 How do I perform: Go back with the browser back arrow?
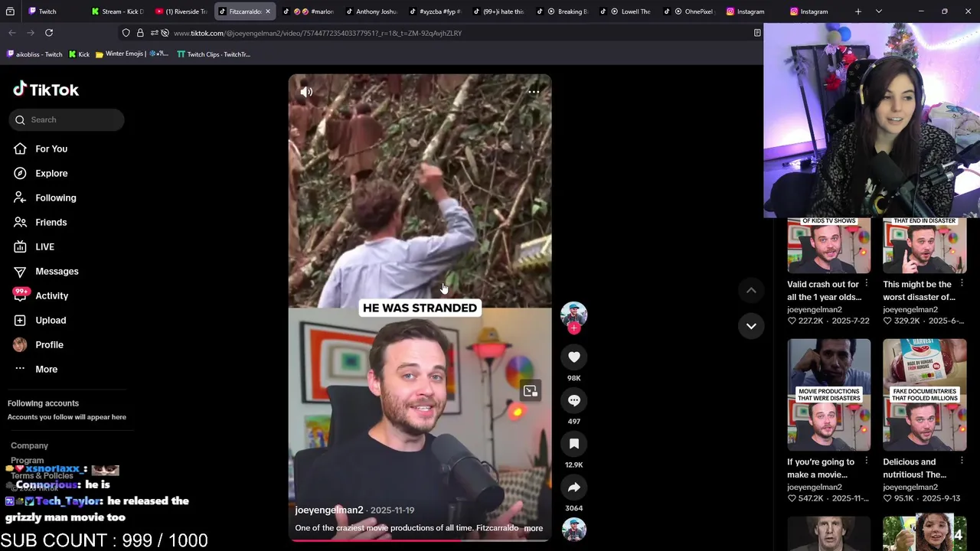click(x=12, y=33)
